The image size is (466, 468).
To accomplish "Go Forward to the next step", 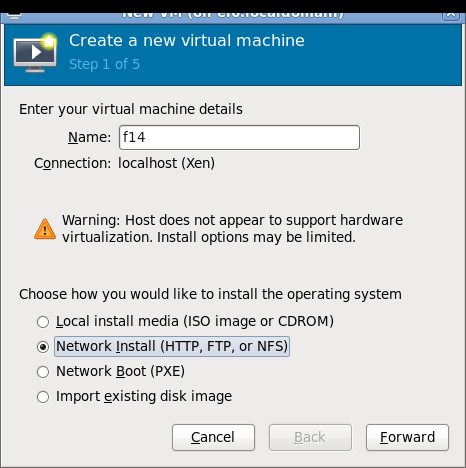I will [407, 437].
